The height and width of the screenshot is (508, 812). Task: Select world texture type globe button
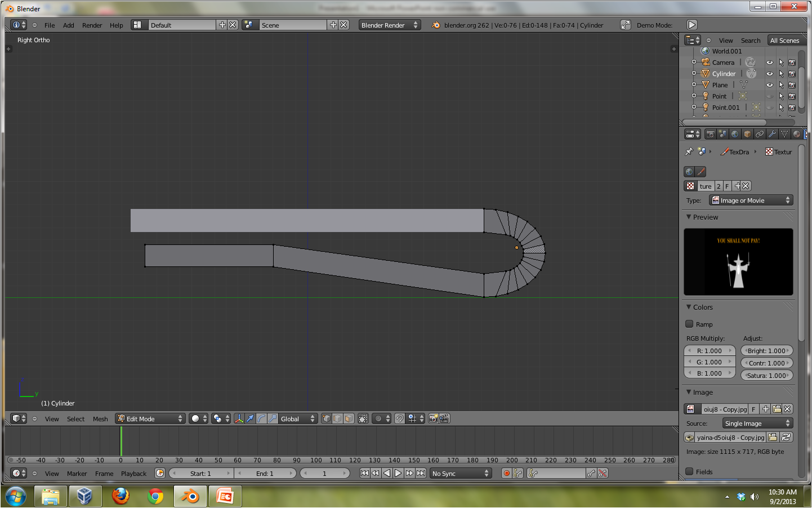pyautogui.click(x=689, y=172)
